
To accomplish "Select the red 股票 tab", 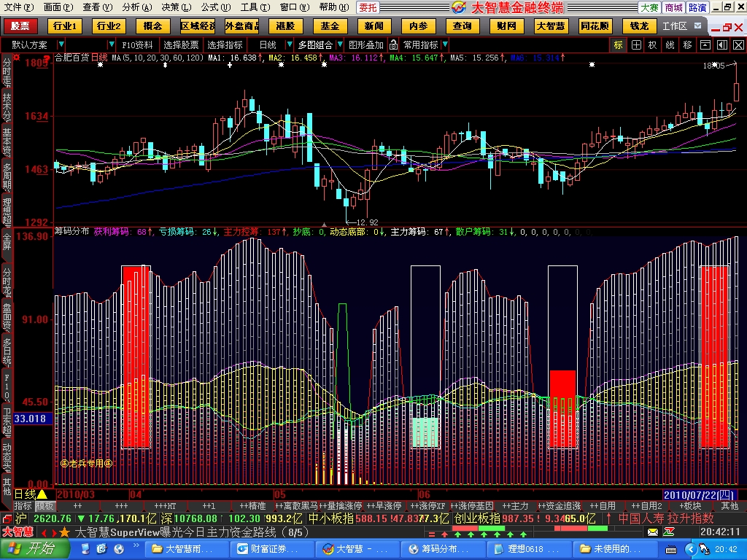I will (20, 26).
